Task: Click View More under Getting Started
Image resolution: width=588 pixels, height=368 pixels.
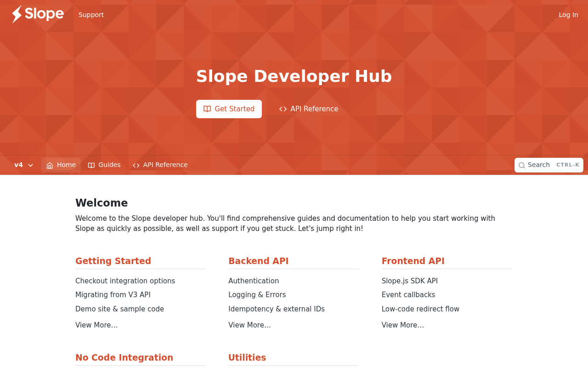Action: (96, 325)
